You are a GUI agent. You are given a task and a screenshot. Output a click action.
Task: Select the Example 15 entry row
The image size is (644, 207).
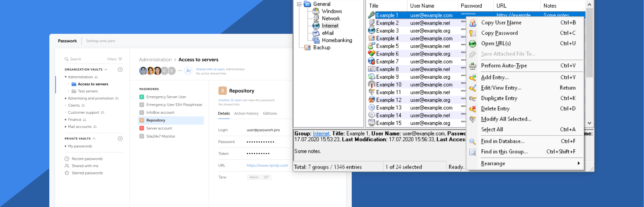pos(417,123)
